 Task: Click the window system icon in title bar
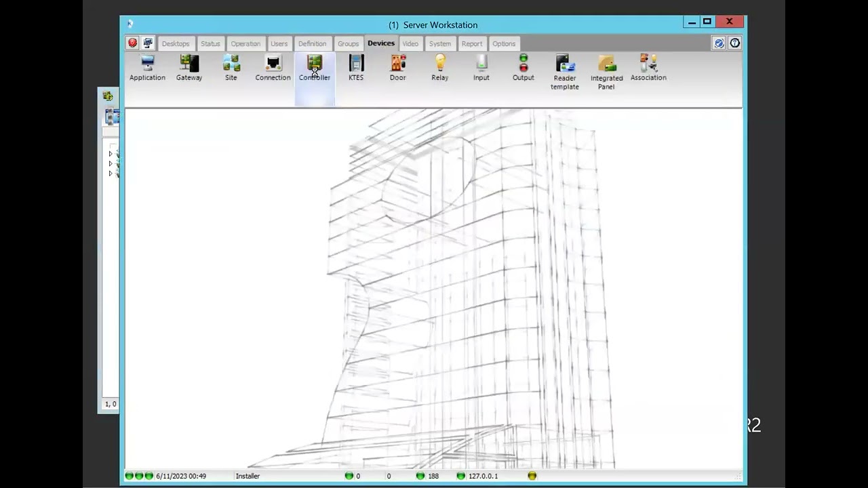click(130, 24)
